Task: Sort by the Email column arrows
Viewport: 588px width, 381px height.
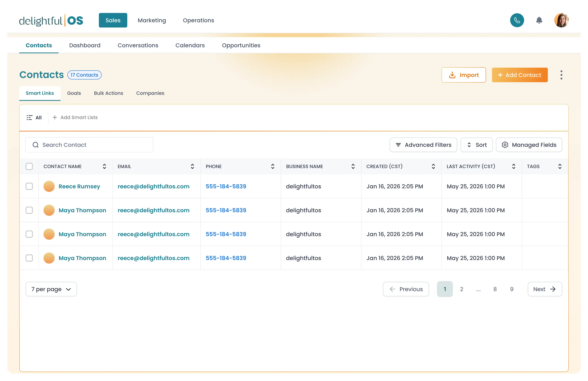Action: [x=192, y=166]
